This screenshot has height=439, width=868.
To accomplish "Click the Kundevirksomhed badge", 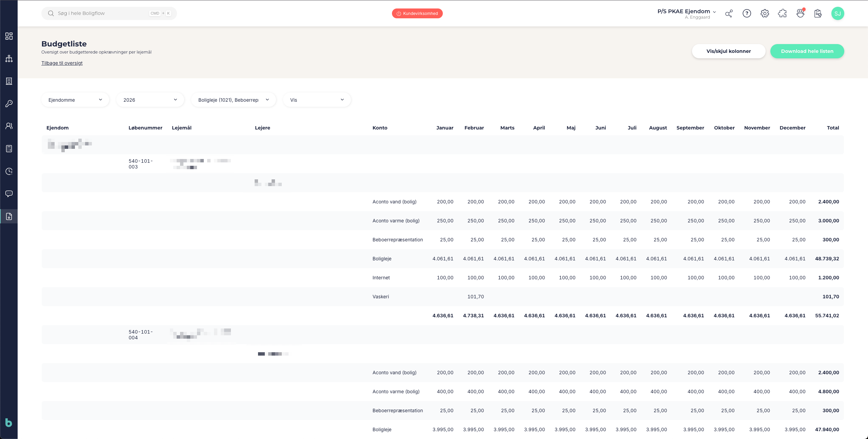I will coord(417,14).
